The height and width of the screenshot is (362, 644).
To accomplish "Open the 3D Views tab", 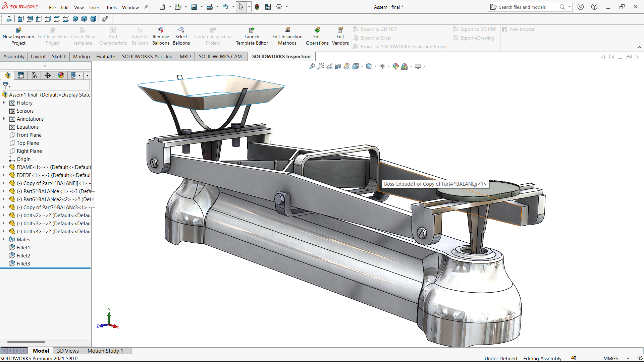I will pos(68,351).
